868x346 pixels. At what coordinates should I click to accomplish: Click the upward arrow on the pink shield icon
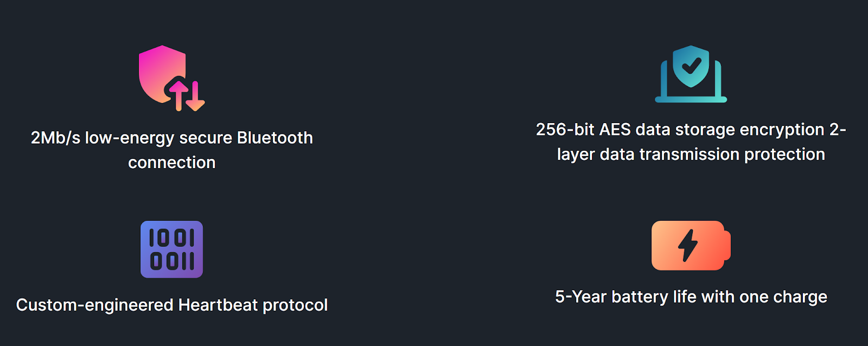point(178,96)
